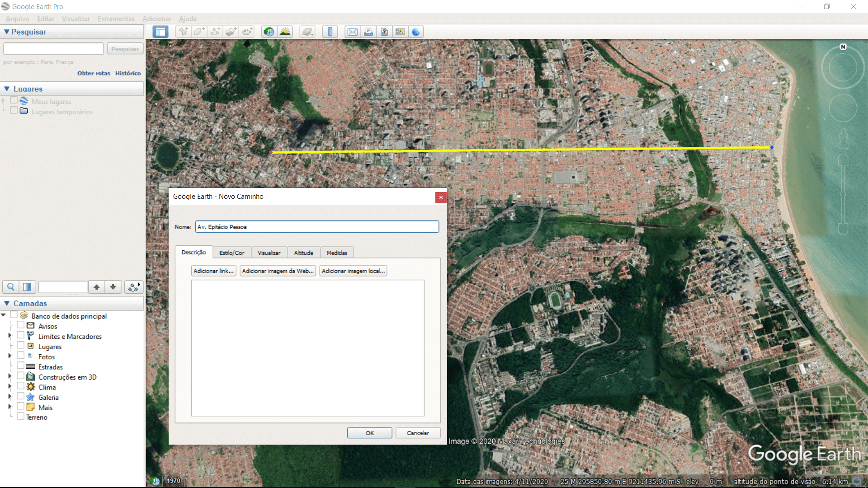Collapse the Camadas panel

point(6,303)
